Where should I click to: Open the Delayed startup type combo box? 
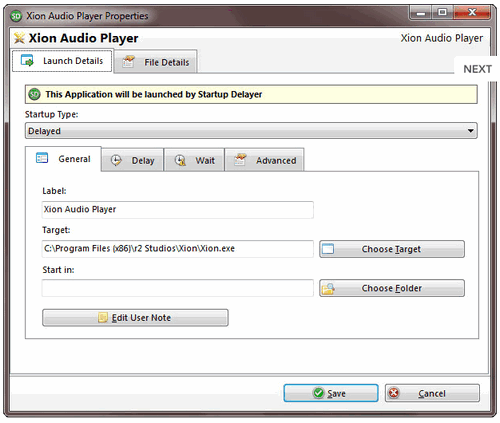(251, 131)
